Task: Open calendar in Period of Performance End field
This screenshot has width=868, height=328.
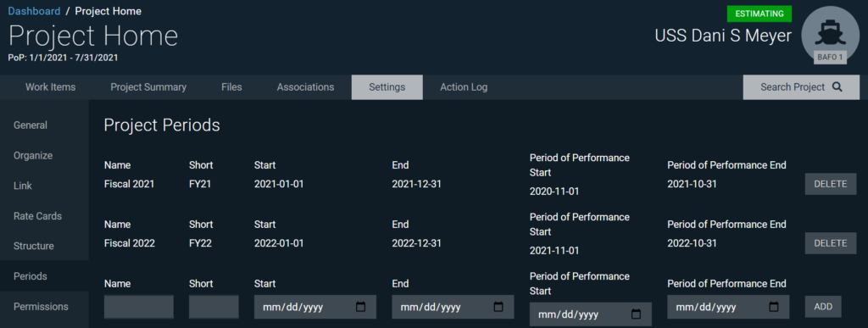Action: (x=774, y=307)
